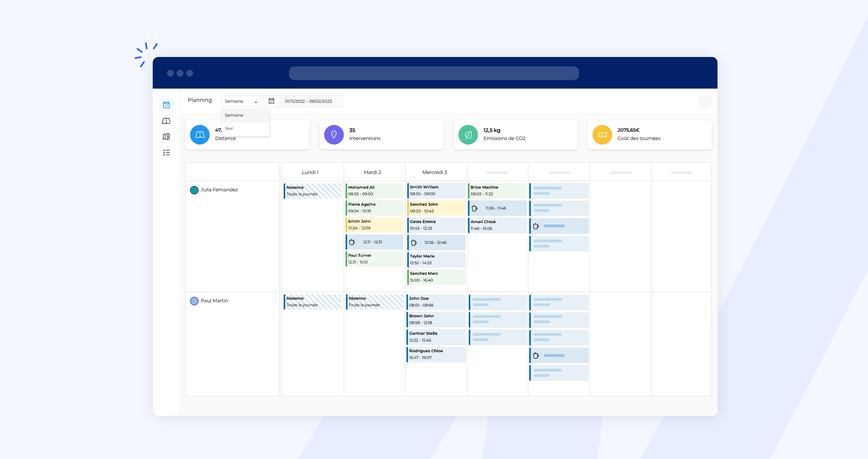Click the Planning page title
The width and height of the screenshot is (868, 459).
coord(200,100)
